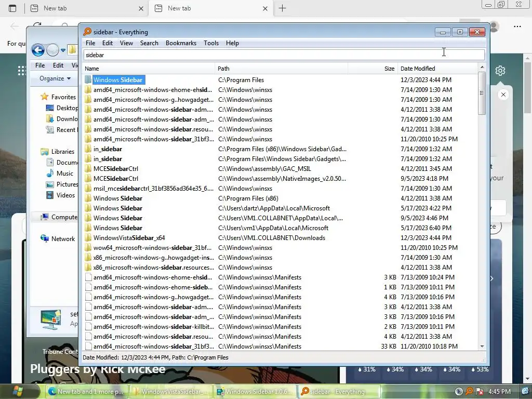Click the Windows Start button
Screen dimensions: 532x399
click(x=17, y=391)
